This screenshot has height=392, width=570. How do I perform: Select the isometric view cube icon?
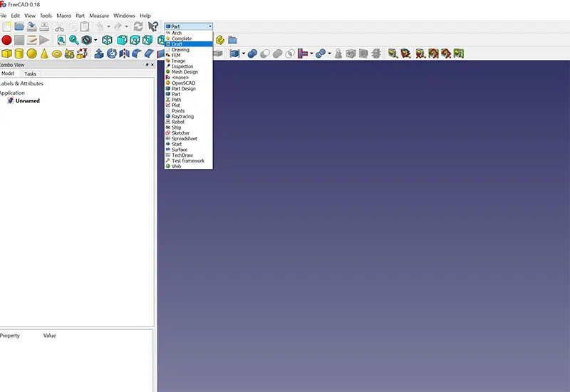108,40
